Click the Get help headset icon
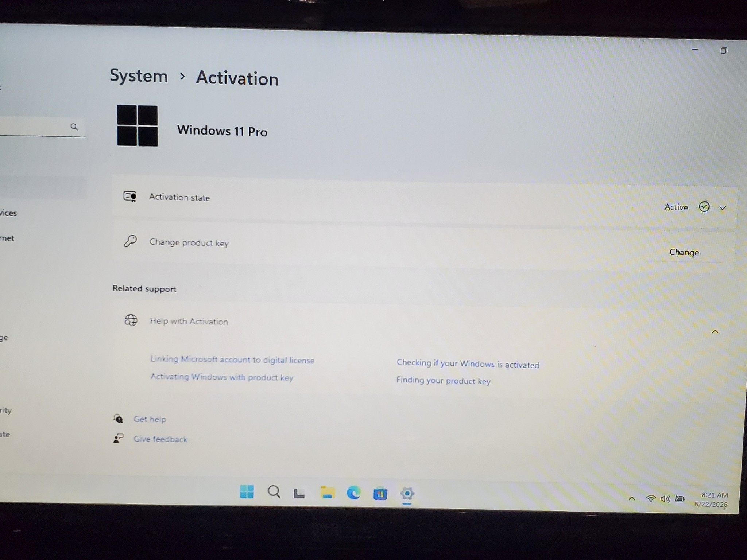 (118, 418)
